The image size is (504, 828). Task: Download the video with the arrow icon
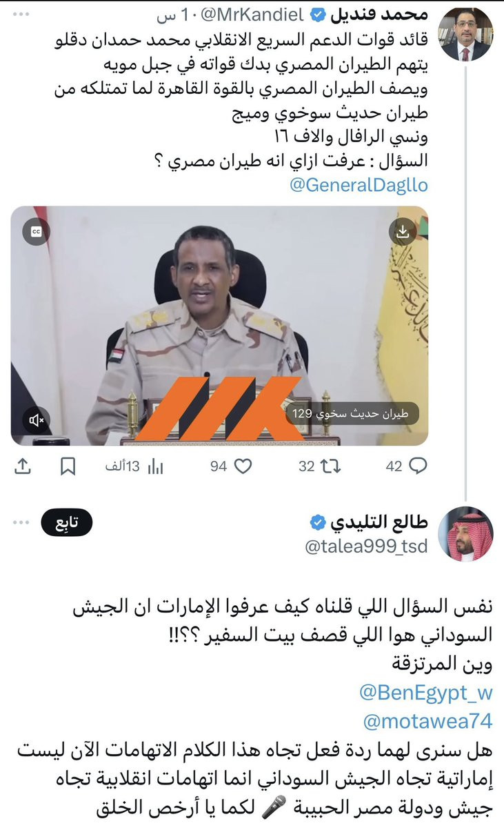pos(403,233)
